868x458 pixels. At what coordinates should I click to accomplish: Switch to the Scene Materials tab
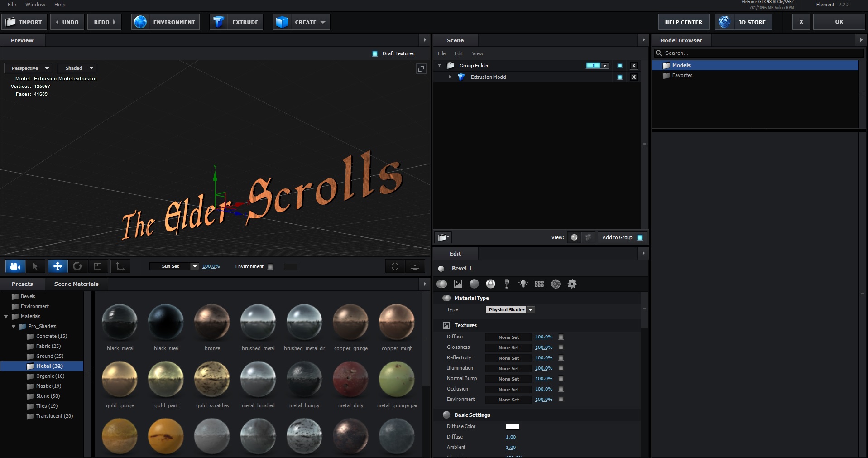[x=76, y=284]
